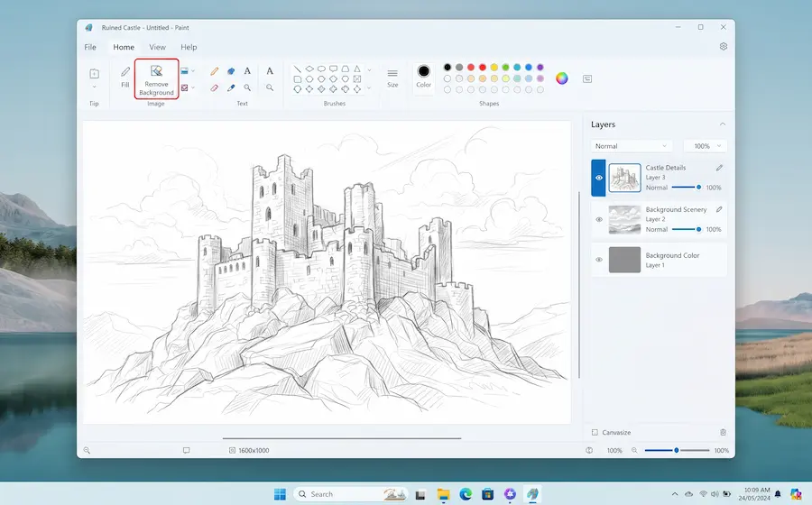
Task: Open the Size line thickness button
Action: pyautogui.click(x=392, y=78)
